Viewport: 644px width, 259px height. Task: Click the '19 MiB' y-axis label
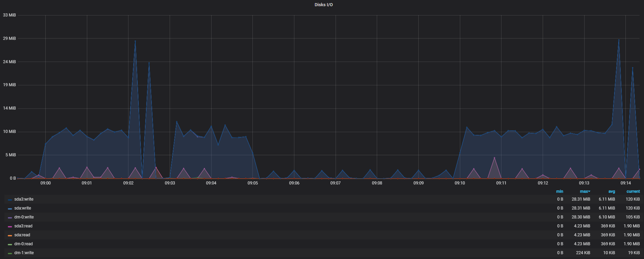(9, 85)
